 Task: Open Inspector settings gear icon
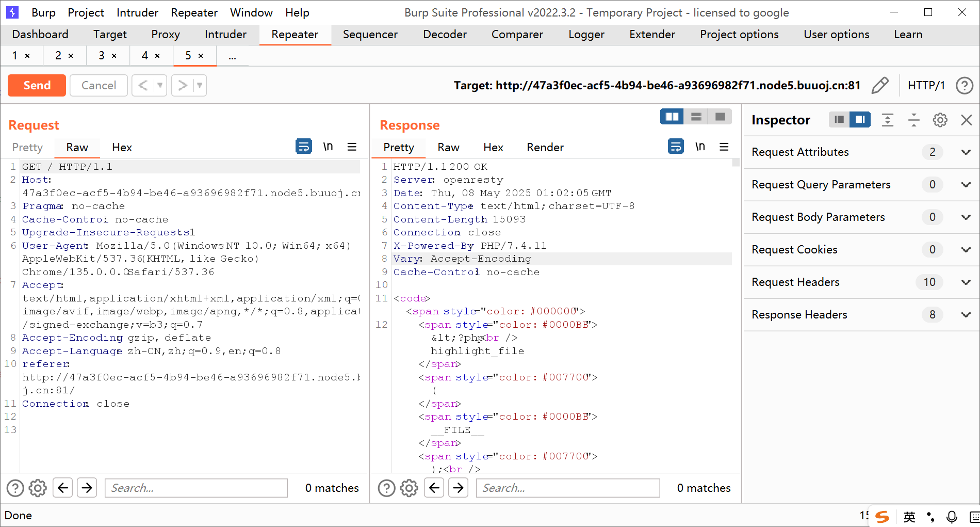(x=940, y=120)
